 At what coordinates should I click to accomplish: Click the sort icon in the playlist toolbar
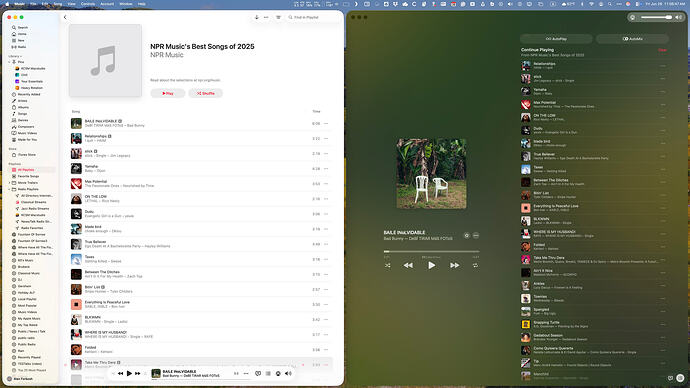[x=279, y=17]
